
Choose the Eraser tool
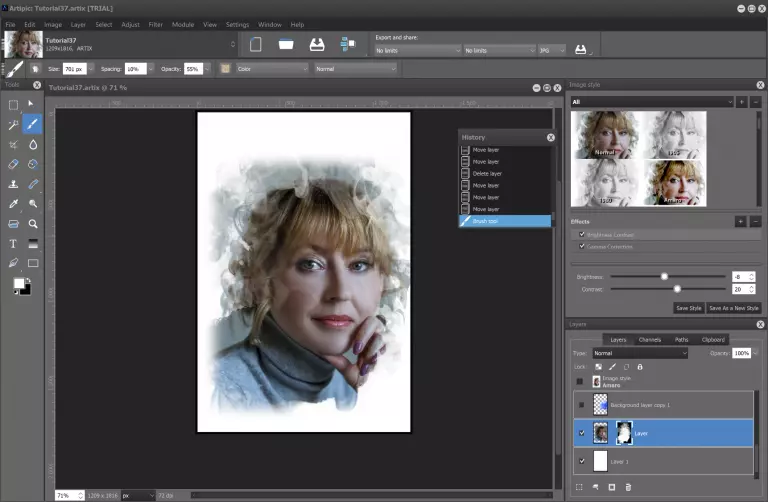(x=13, y=164)
